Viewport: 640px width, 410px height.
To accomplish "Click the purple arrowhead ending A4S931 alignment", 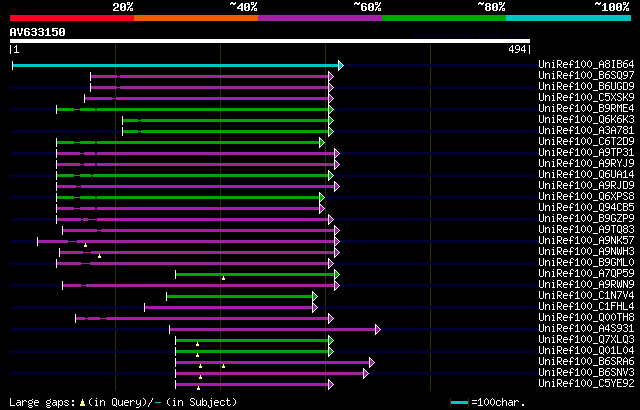I will pos(378,330).
